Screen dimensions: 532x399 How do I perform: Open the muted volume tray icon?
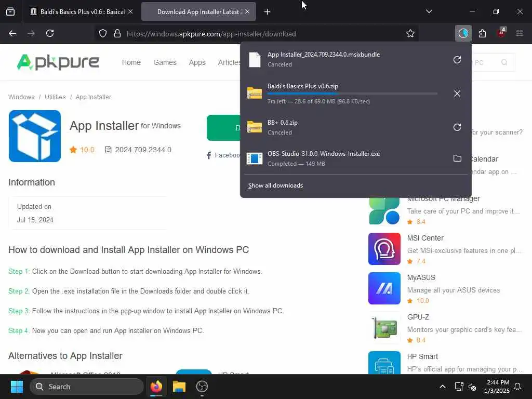[x=472, y=387]
